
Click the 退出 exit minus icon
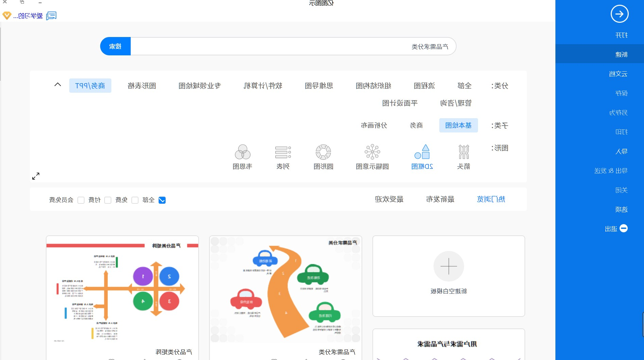(x=624, y=228)
